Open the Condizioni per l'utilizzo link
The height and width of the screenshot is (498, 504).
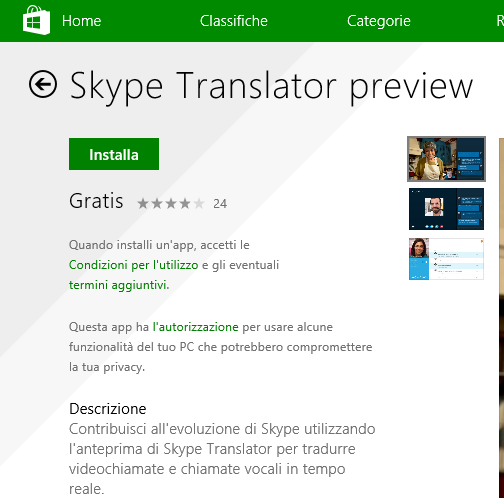coord(133,265)
